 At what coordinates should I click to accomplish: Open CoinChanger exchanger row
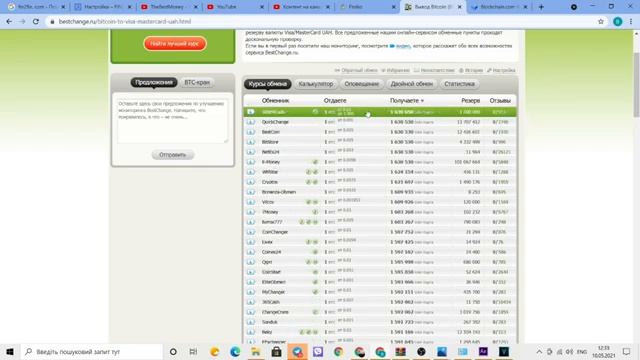tap(380, 232)
